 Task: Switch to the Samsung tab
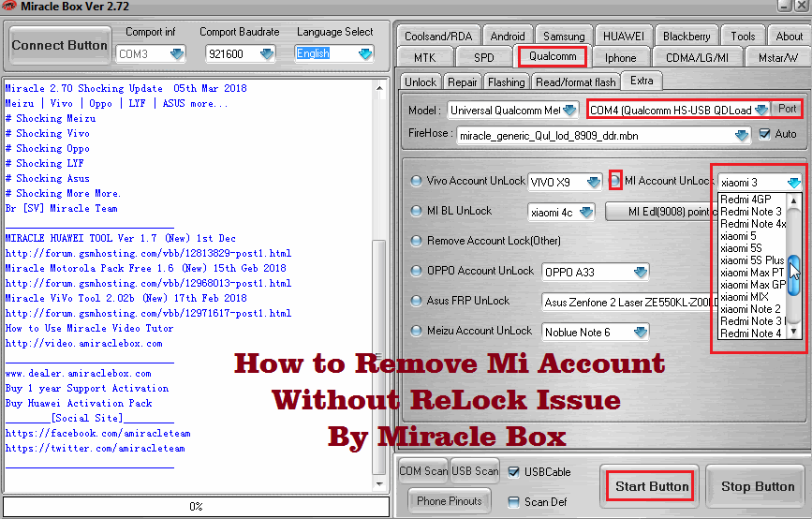coord(564,37)
